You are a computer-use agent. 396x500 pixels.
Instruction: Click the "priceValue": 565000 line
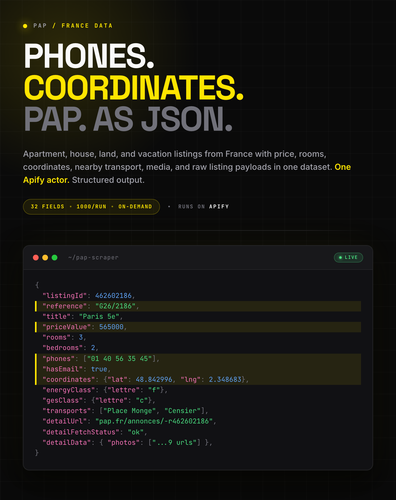(x=198, y=327)
